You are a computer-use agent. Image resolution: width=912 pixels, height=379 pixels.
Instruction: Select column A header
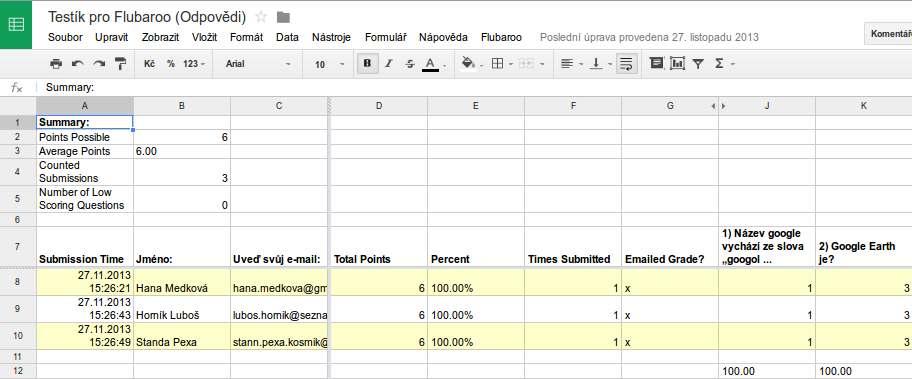pos(85,106)
